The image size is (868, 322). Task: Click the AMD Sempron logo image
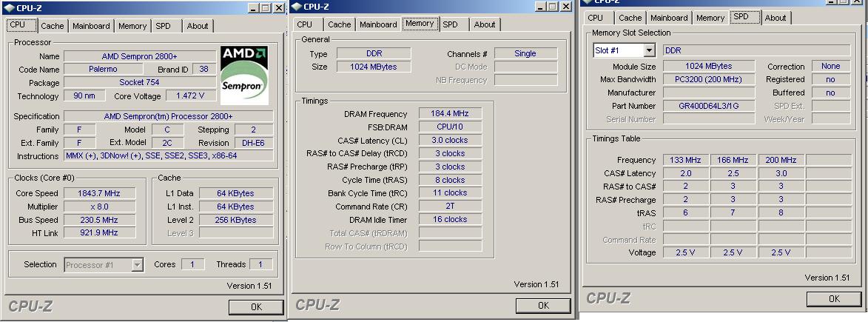pyautogui.click(x=244, y=76)
